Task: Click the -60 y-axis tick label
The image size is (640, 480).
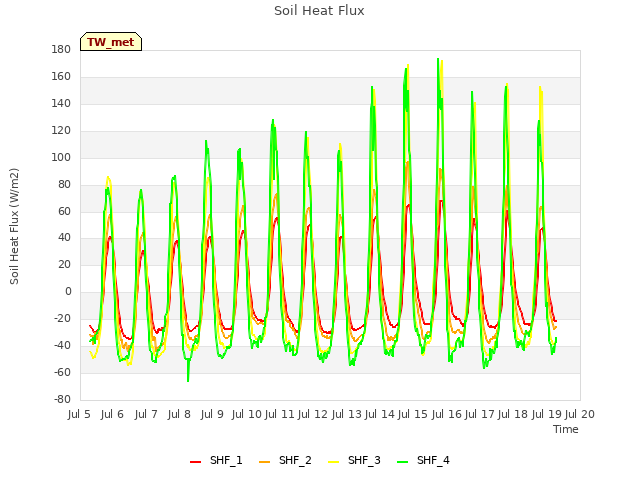Action: click(x=62, y=373)
